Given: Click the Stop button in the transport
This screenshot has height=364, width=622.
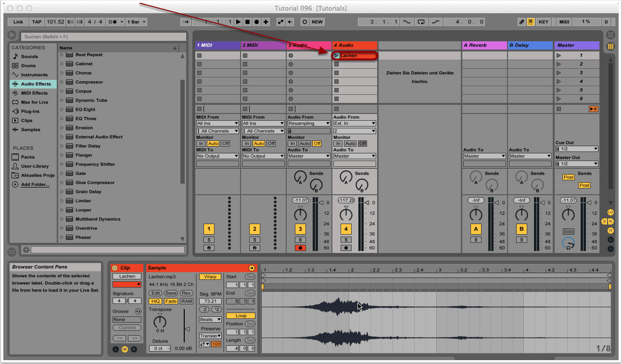Looking at the screenshot, I should pos(247,22).
